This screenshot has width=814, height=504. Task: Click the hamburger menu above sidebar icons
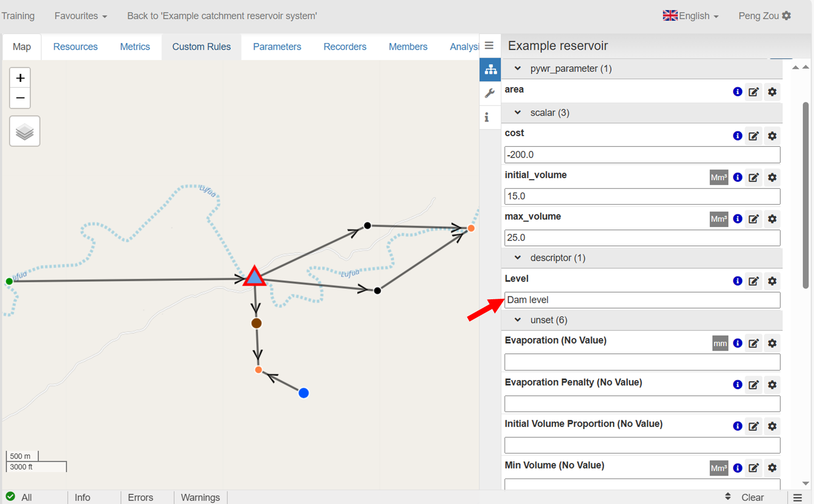489,46
